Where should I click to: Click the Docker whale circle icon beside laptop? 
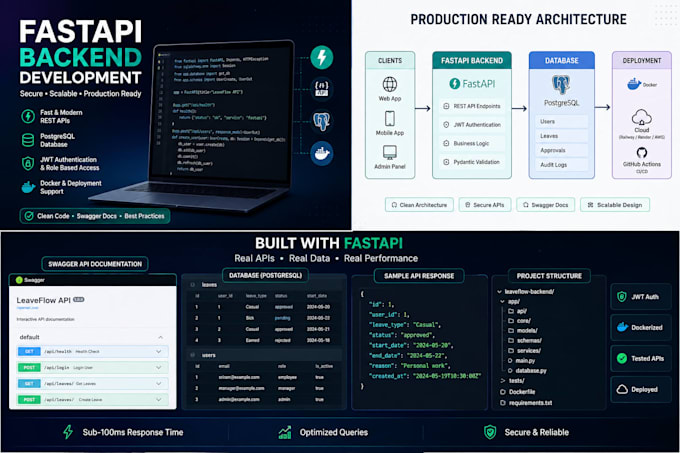pyautogui.click(x=321, y=153)
